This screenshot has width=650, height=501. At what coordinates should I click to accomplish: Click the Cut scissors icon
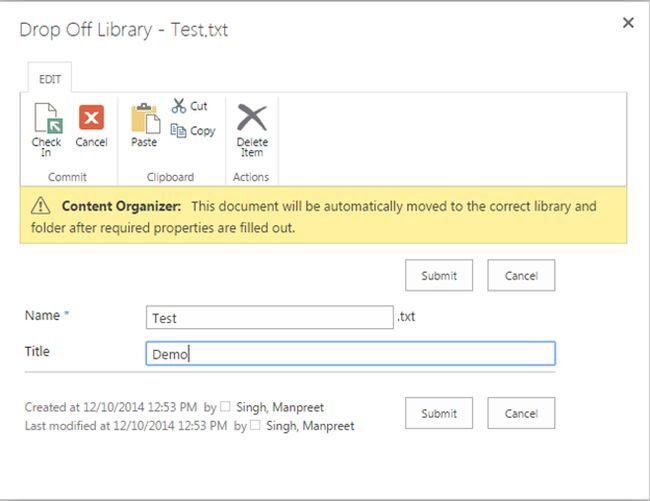pyautogui.click(x=179, y=105)
